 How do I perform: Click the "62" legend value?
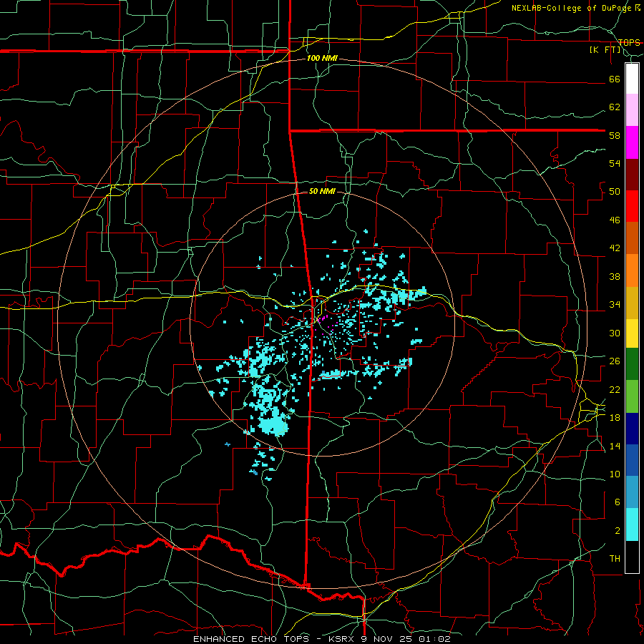(615, 107)
